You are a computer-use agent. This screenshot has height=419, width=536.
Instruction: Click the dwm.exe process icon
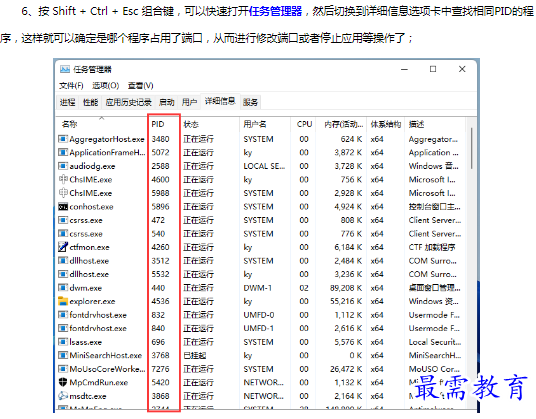63,288
